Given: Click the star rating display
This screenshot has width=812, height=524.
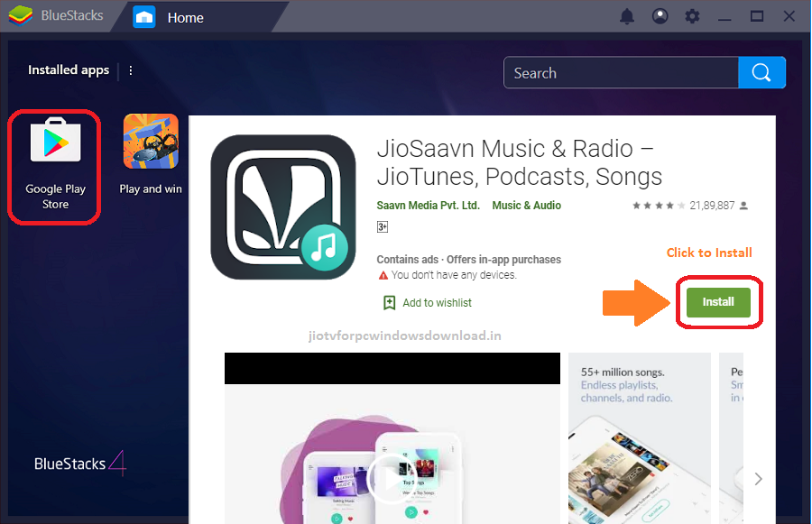Looking at the screenshot, I should tap(659, 206).
